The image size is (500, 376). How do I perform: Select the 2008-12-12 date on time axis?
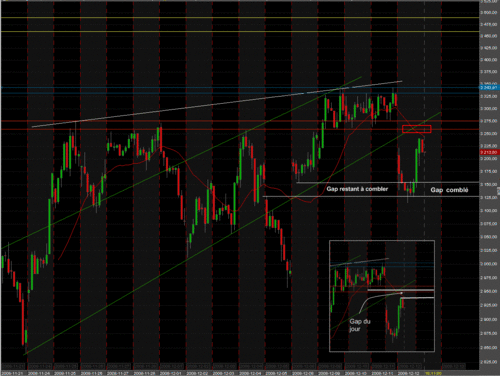(x=410, y=373)
